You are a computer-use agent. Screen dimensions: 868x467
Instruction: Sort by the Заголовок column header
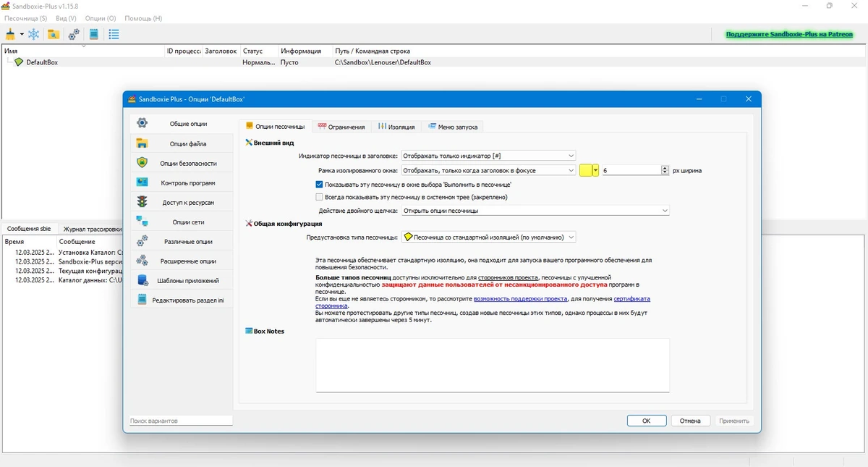(x=221, y=51)
